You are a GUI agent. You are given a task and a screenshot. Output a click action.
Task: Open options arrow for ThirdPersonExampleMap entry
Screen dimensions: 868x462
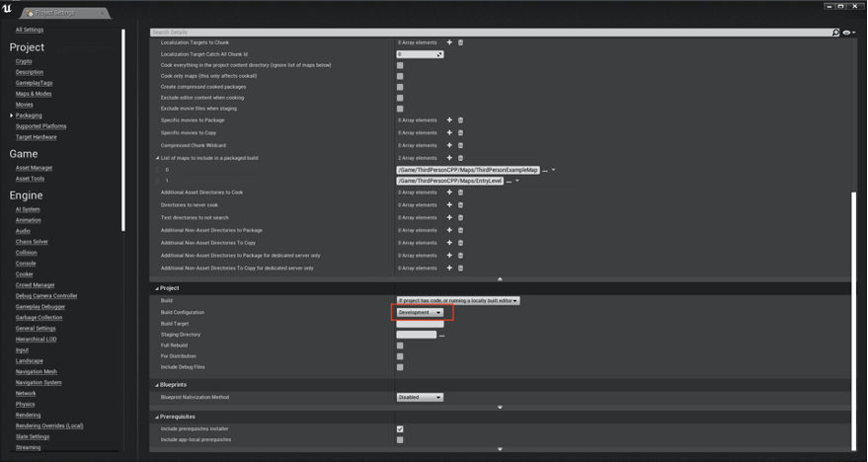[554, 171]
